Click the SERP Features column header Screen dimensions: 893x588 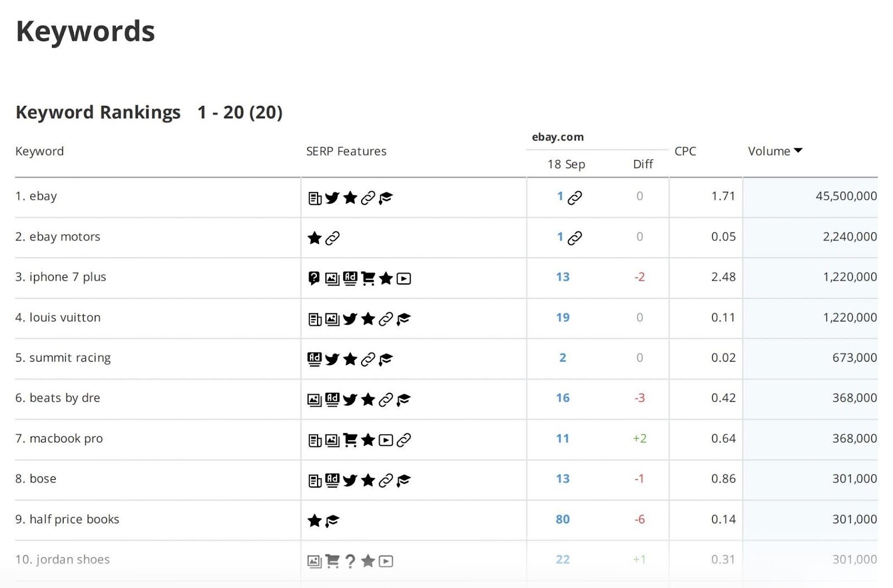346,151
